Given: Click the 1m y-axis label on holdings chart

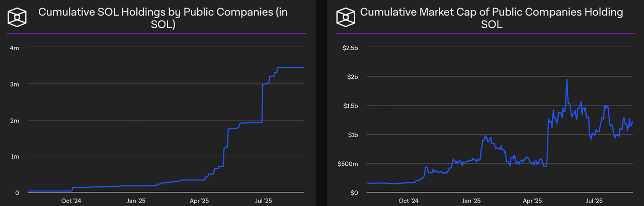Looking at the screenshot, I should pos(16,157).
